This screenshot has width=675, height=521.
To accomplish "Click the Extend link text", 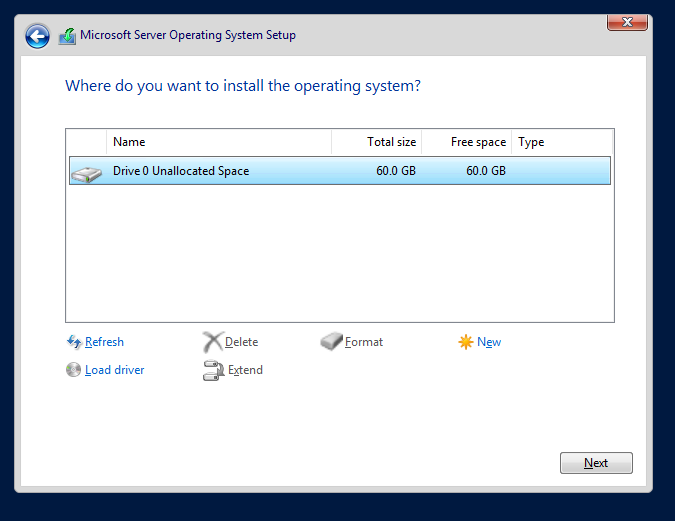I will coord(245,370).
